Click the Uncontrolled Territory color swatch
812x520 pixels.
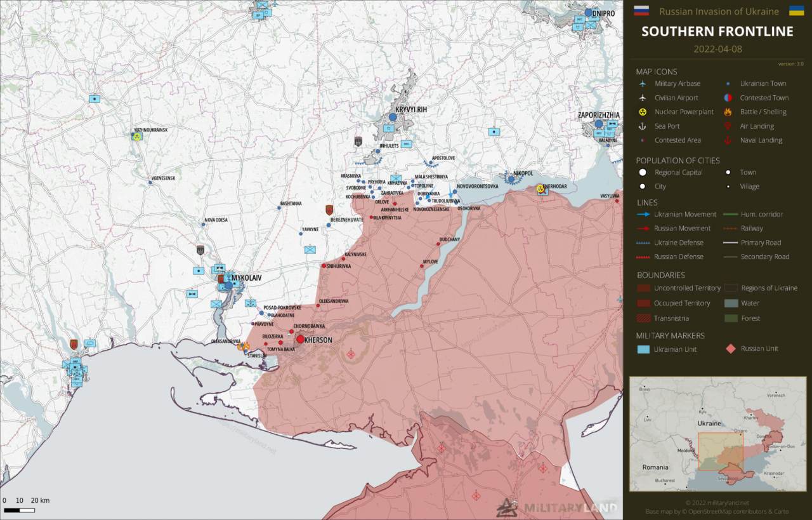point(643,288)
